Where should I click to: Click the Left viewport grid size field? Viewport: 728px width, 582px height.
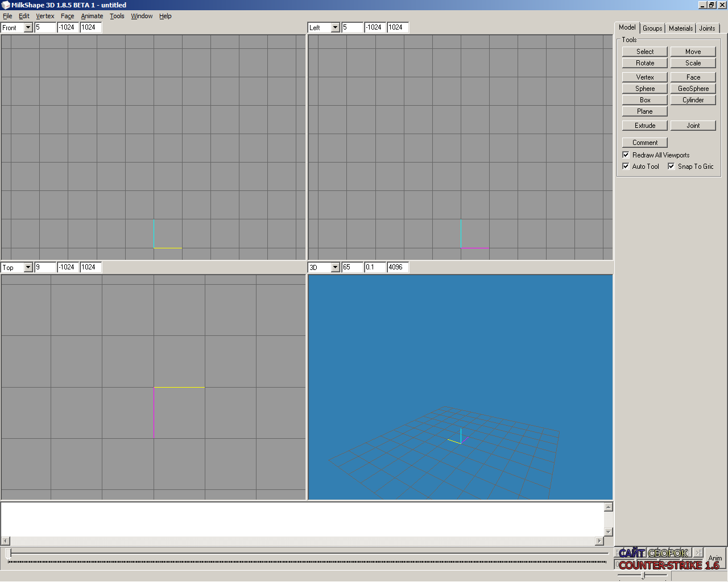tap(353, 27)
